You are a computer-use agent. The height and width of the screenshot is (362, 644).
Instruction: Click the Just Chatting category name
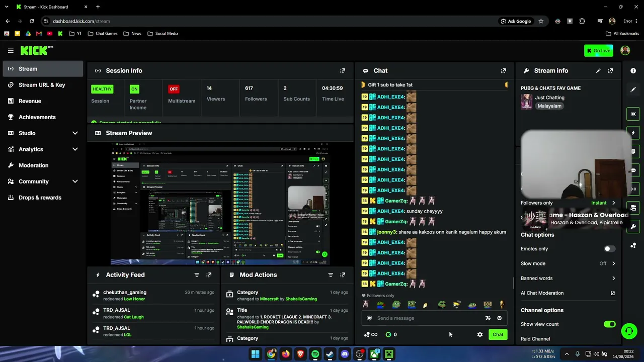(x=550, y=98)
